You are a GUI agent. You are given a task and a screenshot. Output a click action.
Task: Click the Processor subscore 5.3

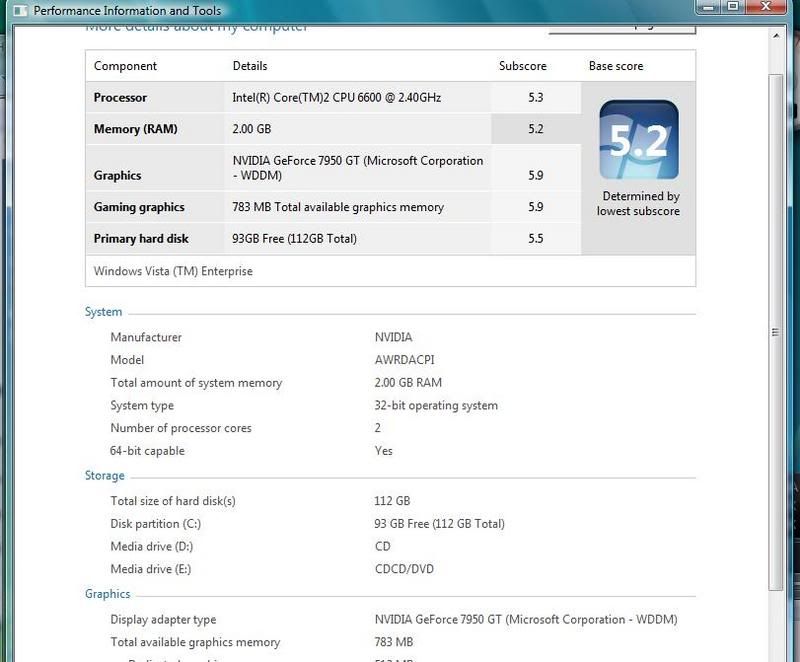(x=536, y=97)
